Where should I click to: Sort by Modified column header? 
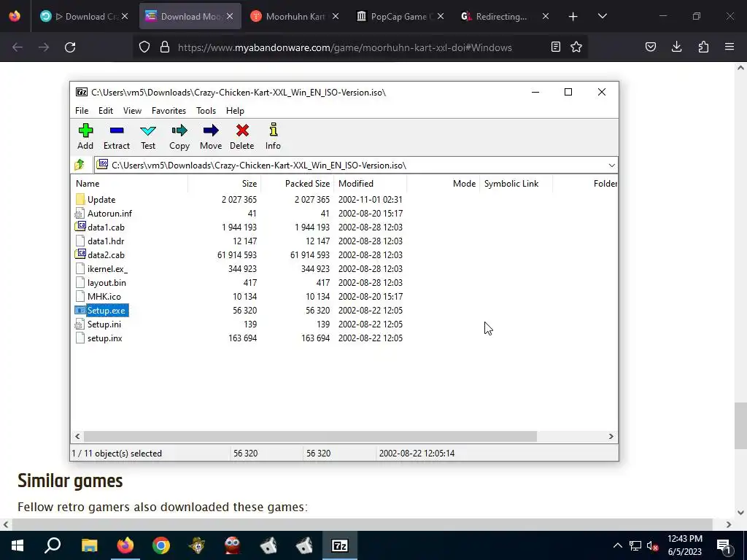pyautogui.click(x=370, y=184)
